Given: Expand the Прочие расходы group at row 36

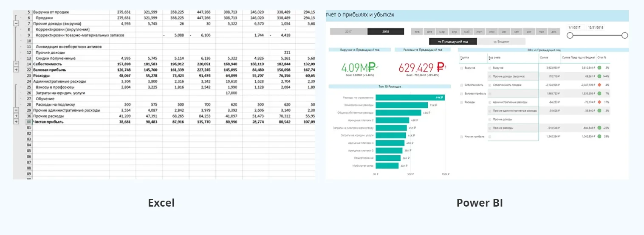Looking at the screenshot, I should (x=16, y=116).
